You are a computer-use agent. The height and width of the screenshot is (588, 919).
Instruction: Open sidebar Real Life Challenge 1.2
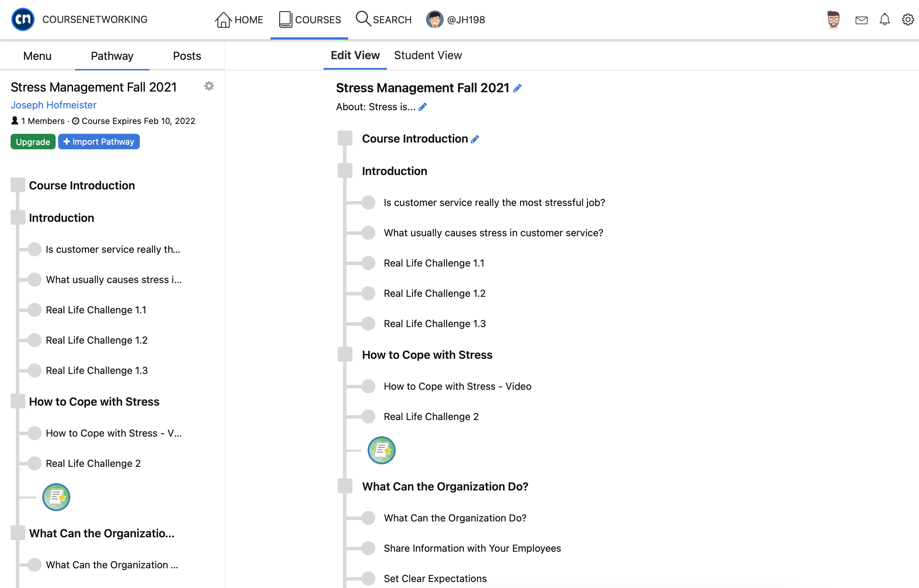(96, 340)
